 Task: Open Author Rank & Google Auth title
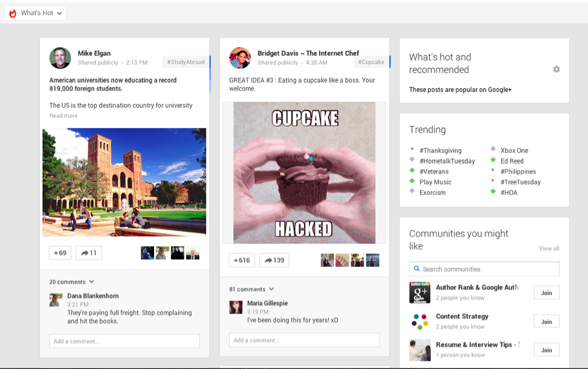point(477,287)
